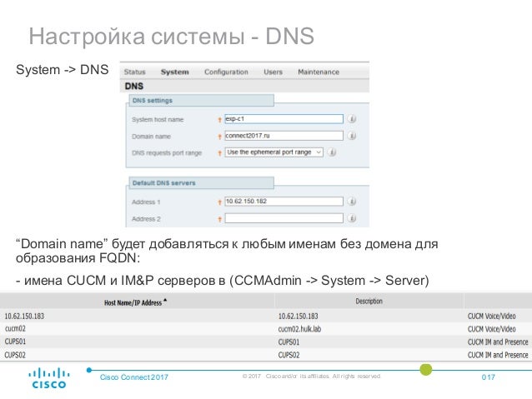
Task: Open the Configuration menu tab
Action: tap(226, 72)
